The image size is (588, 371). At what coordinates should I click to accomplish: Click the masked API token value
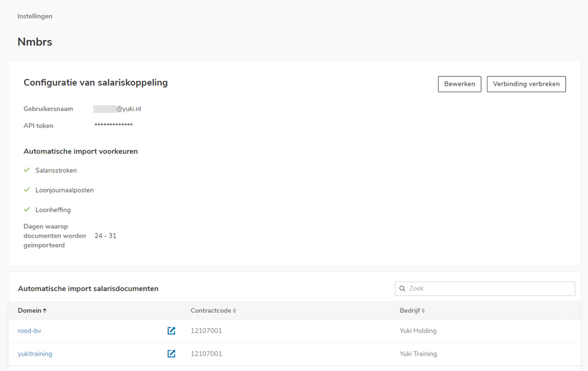pos(113,125)
